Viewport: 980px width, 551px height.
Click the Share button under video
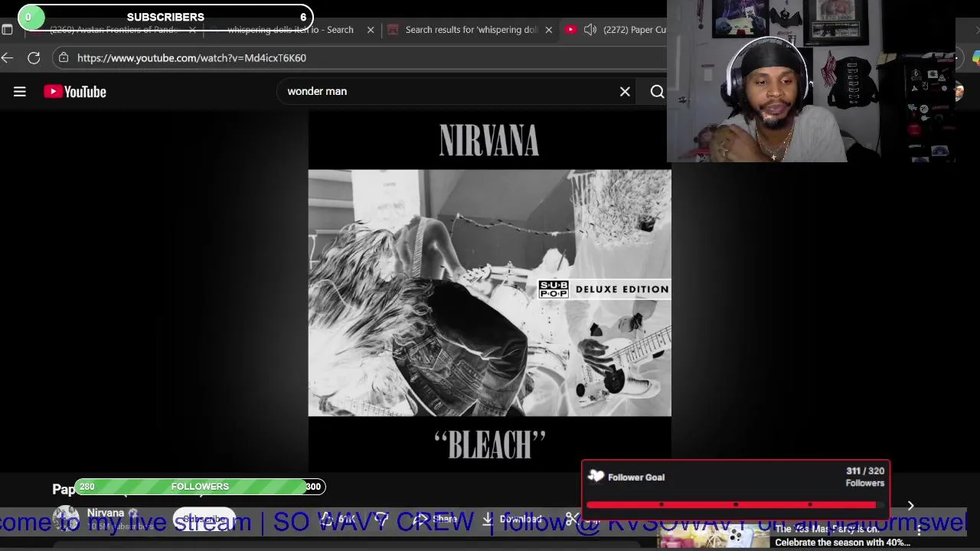[436, 520]
